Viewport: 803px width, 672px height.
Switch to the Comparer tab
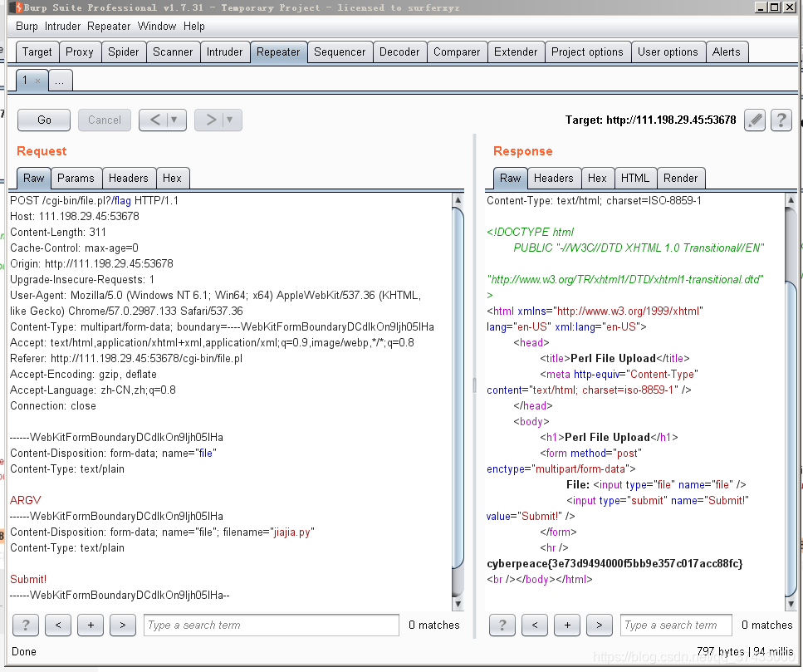pyautogui.click(x=457, y=52)
